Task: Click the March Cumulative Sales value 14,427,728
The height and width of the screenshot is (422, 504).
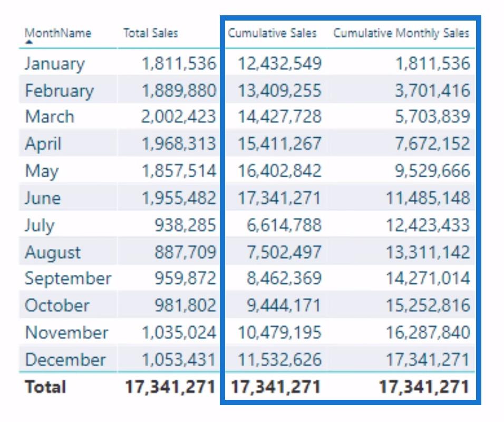Action: (279, 117)
